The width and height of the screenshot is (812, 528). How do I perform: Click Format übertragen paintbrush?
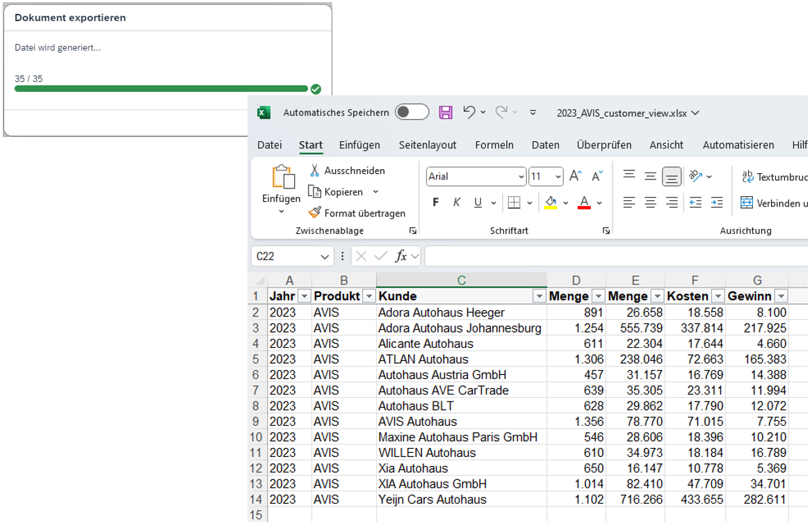click(315, 213)
